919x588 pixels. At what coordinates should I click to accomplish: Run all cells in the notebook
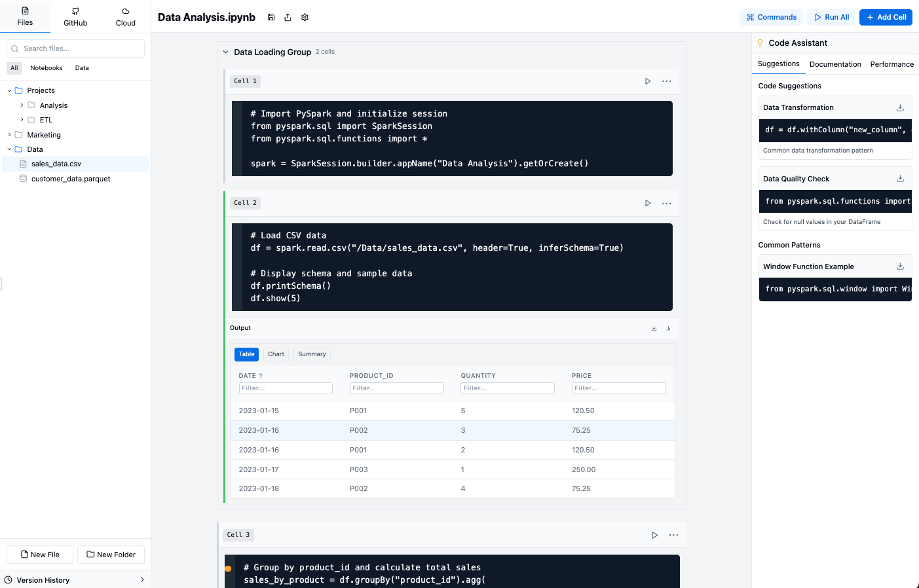pyautogui.click(x=831, y=17)
